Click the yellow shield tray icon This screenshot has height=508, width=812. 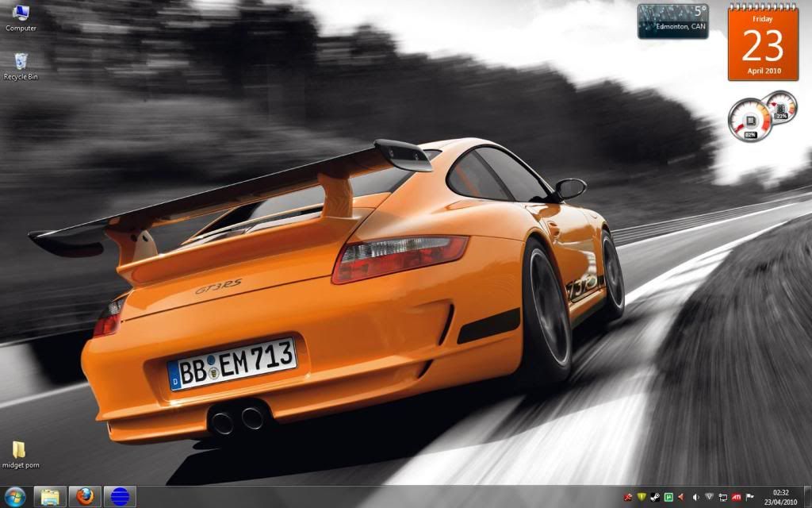641,498
